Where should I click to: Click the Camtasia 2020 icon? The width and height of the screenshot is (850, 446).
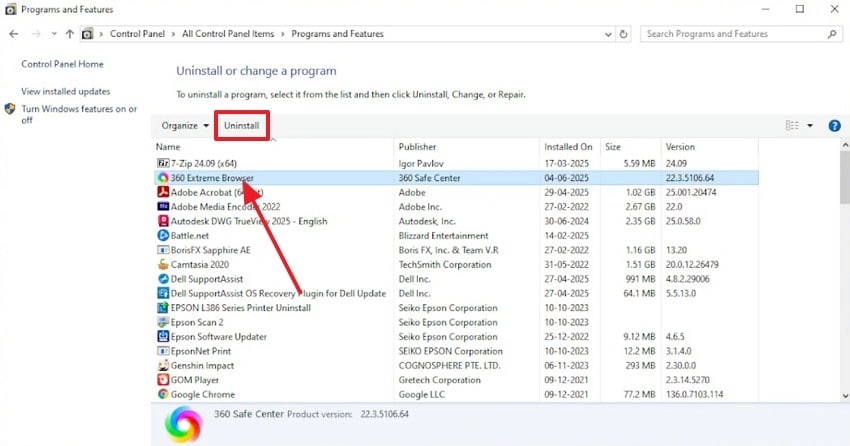point(163,264)
